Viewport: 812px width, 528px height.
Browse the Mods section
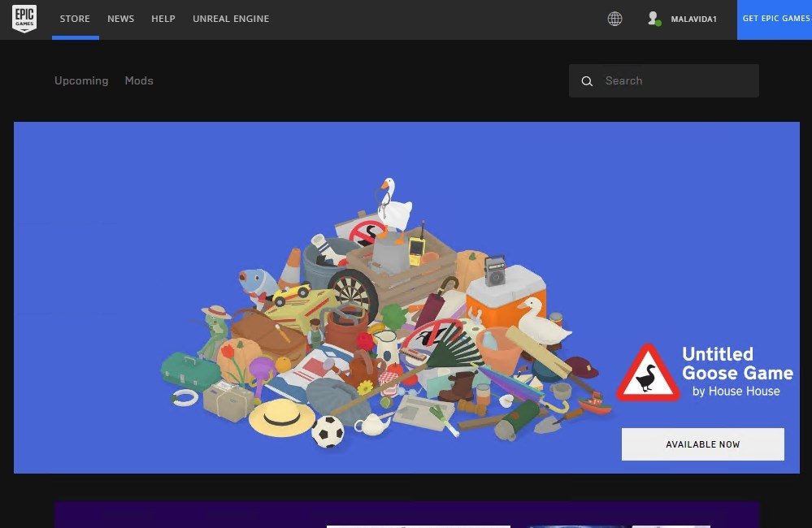click(139, 80)
